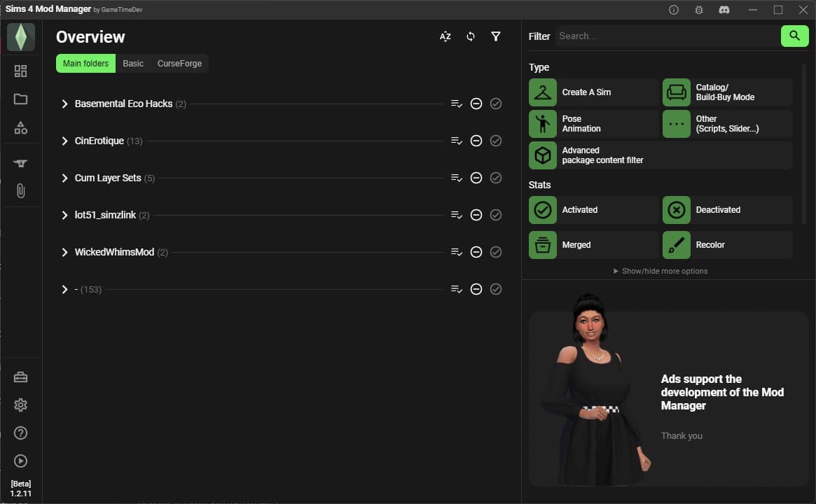
Task: Select all in Basemental Eco Hacks list icon
Action: (457, 104)
